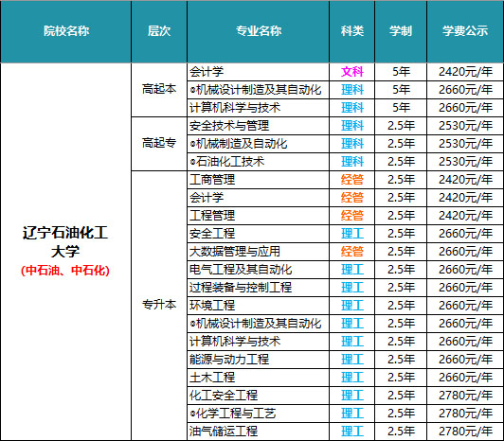Click 2420元/年 in the 工程管理 row

pyautogui.click(x=465, y=216)
